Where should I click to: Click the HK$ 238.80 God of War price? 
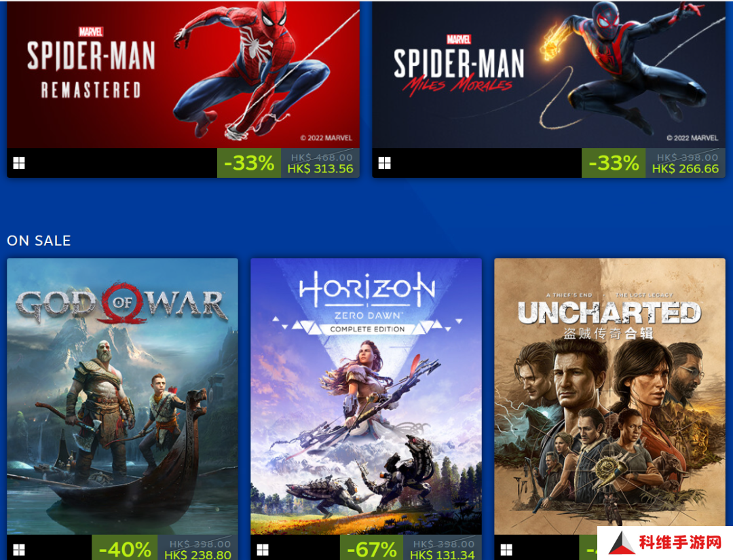tap(198, 555)
